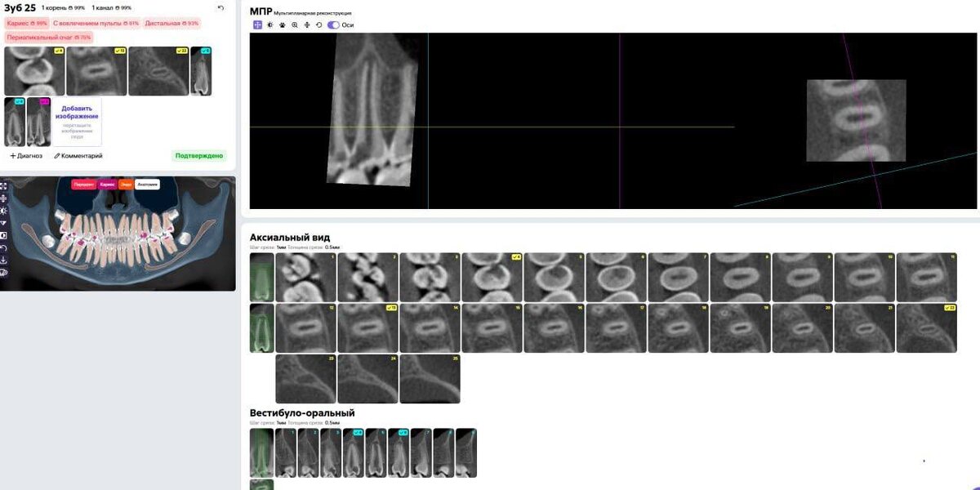Click the paw icon in MPR toolbar

(x=283, y=25)
